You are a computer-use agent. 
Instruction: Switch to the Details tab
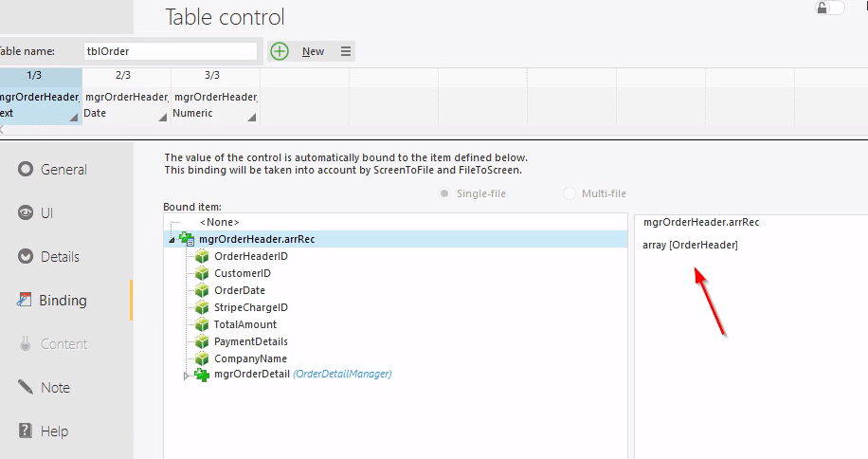pyautogui.click(x=60, y=257)
